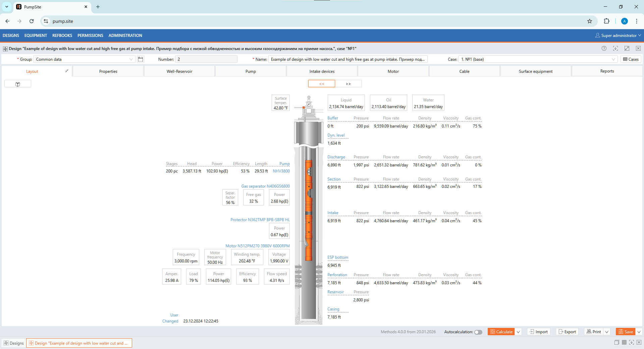Toggle the Autocalculation switch
Viewport: 644px width, 349px height.
[x=478, y=332]
